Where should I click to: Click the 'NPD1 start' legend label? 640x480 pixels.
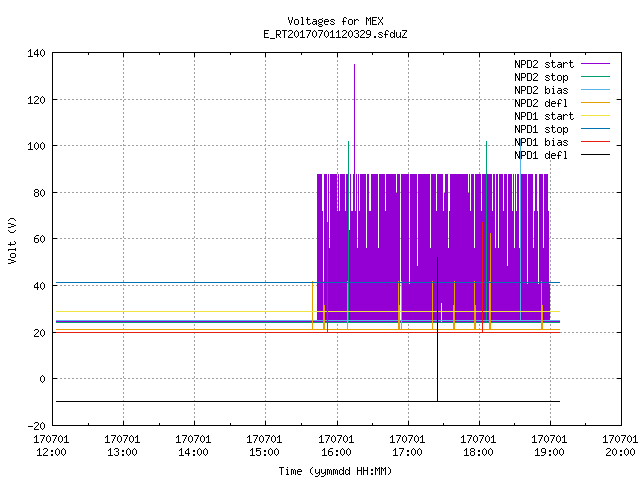point(544,116)
